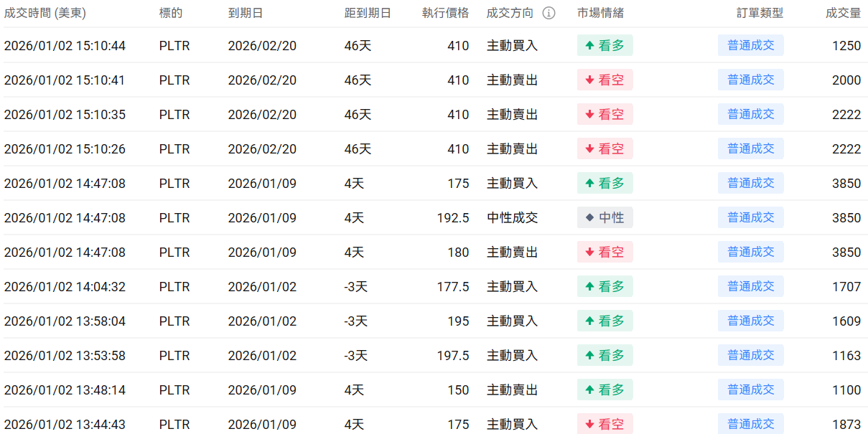The height and width of the screenshot is (434, 868).
Task: Click the green up-arrow icon in 14:04:32 row
Action: (x=589, y=287)
